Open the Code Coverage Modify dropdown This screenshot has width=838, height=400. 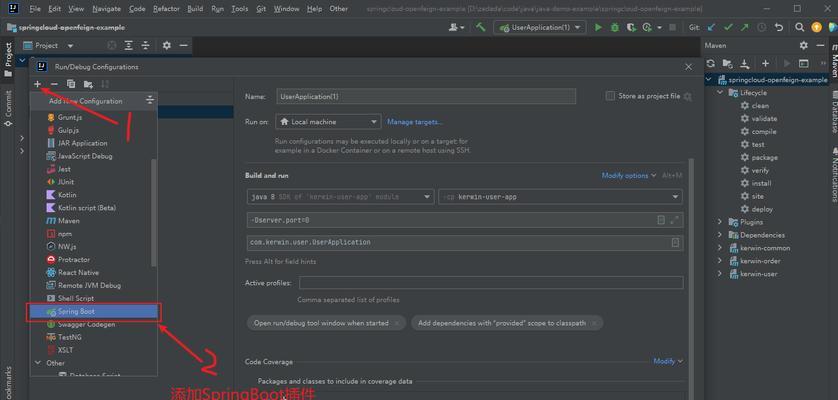click(668, 361)
